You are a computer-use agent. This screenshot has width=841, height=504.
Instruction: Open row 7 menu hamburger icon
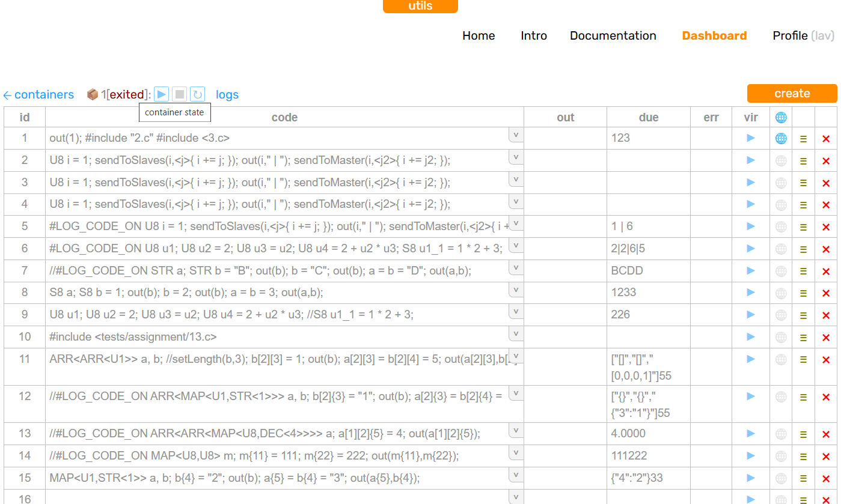[803, 272]
